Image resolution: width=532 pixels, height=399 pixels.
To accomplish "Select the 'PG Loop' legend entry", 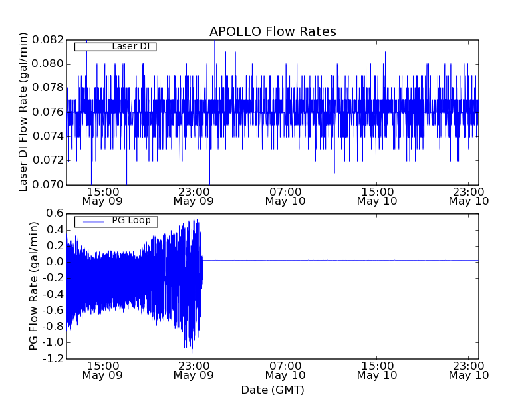I will (116, 222).
